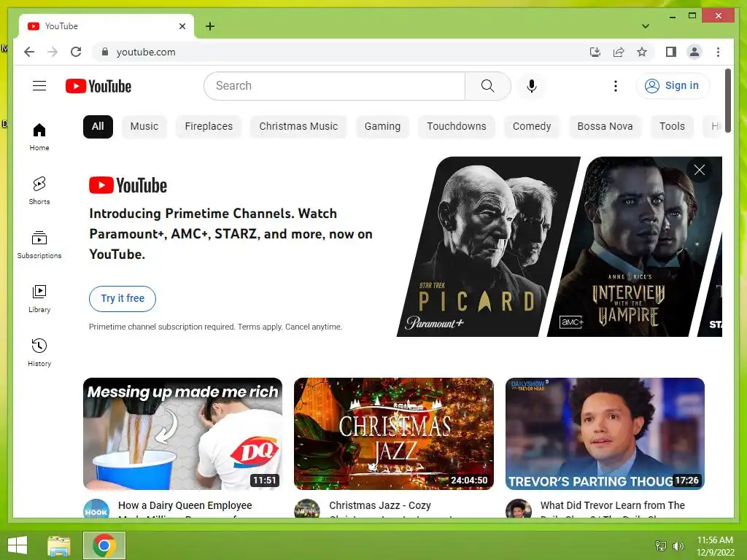The width and height of the screenshot is (747, 560).
Task: Click the lock icon in address bar
Action: [x=105, y=52]
